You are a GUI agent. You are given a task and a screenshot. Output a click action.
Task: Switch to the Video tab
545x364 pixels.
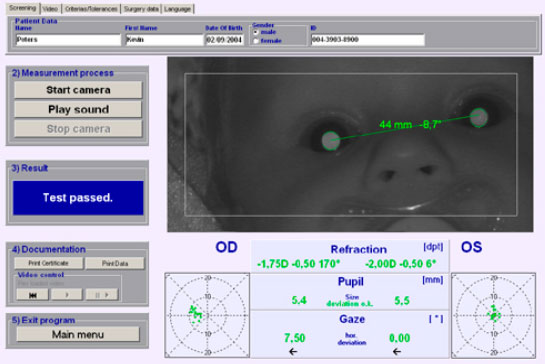50,9
